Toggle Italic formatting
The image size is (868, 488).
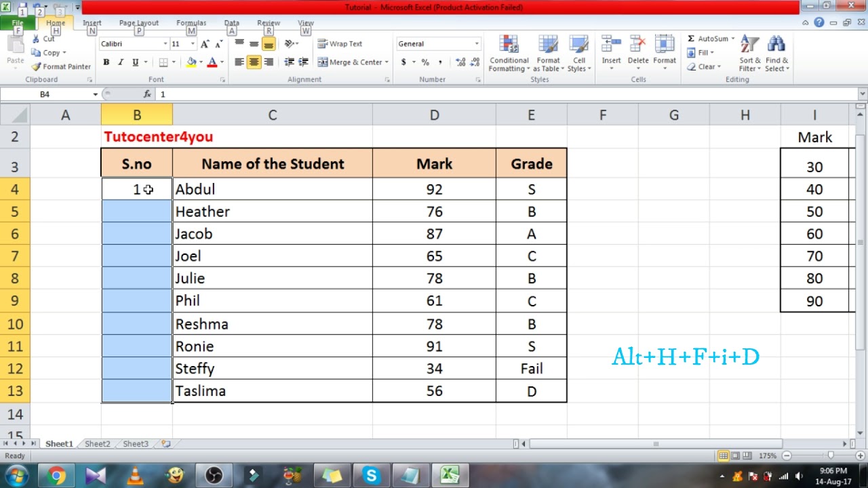[x=121, y=62]
